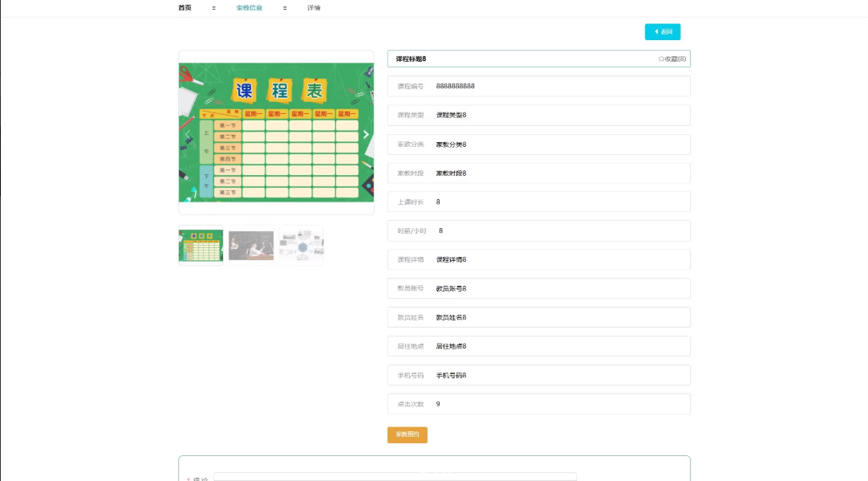Click the 点击次数 label
868x481 pixels.
point(410,405)
